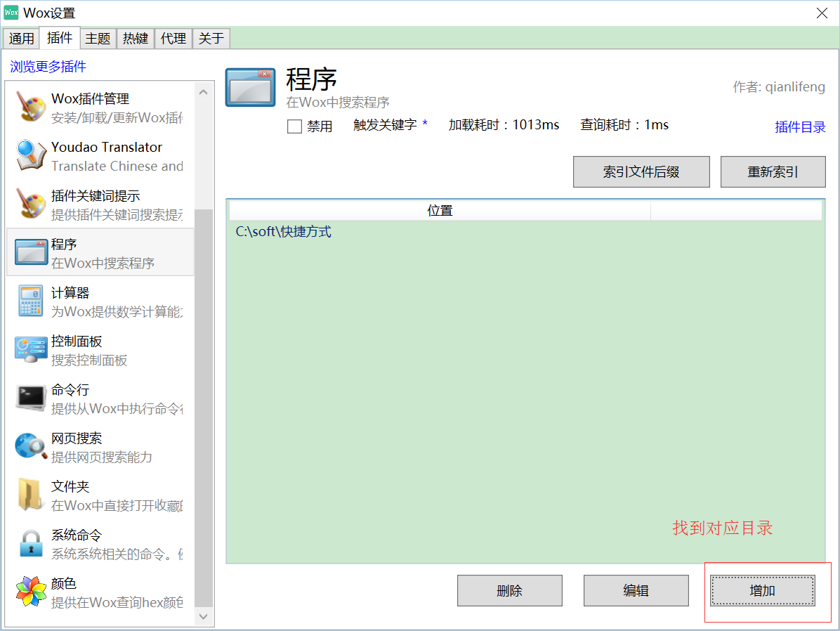The width and height of the screenshot is (840, 631).
Task: Open the 关于 tab
Action: coord(211,39)
